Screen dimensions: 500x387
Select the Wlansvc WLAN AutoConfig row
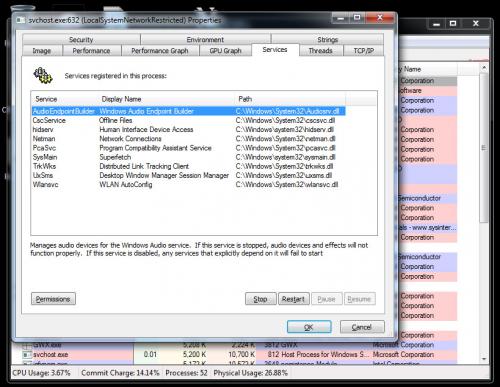pos(188,185)
